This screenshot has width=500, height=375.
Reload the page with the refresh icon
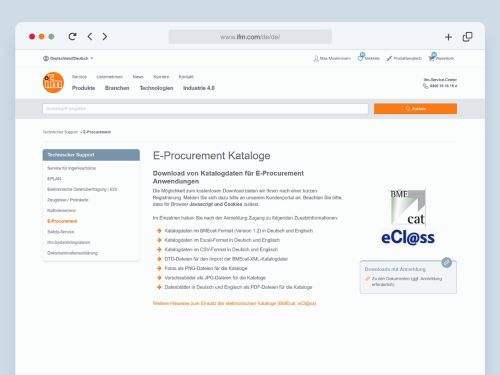[72, 36]
